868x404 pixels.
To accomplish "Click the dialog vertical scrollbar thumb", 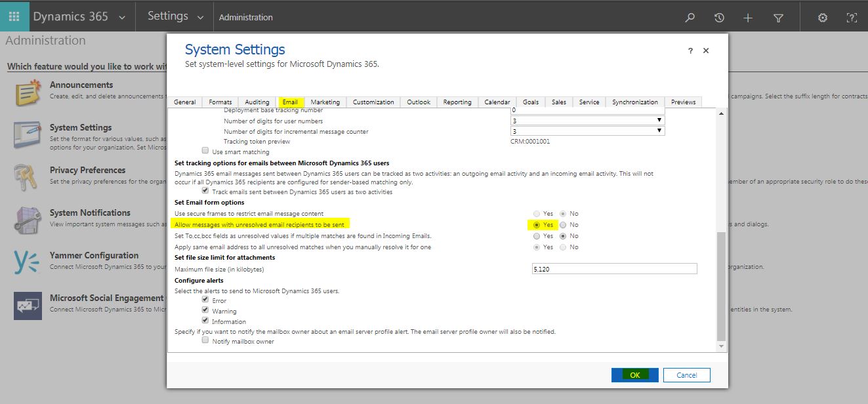I will [x=722, y=285].
